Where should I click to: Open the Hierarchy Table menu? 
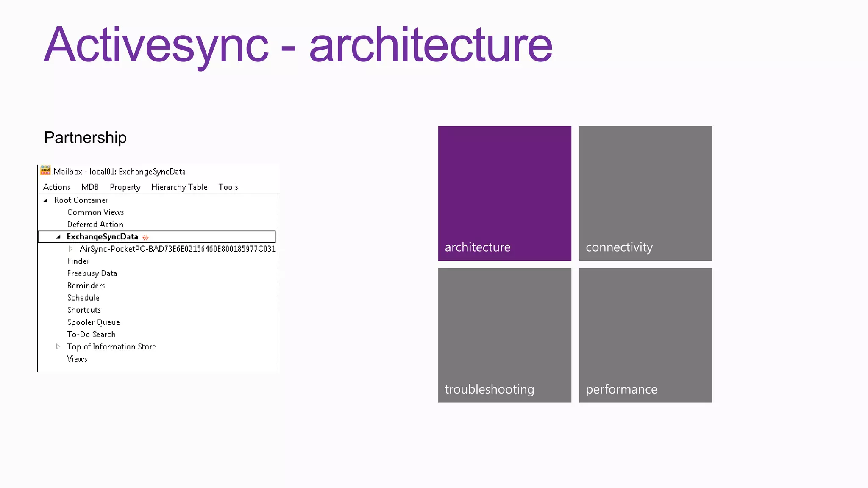179,187
